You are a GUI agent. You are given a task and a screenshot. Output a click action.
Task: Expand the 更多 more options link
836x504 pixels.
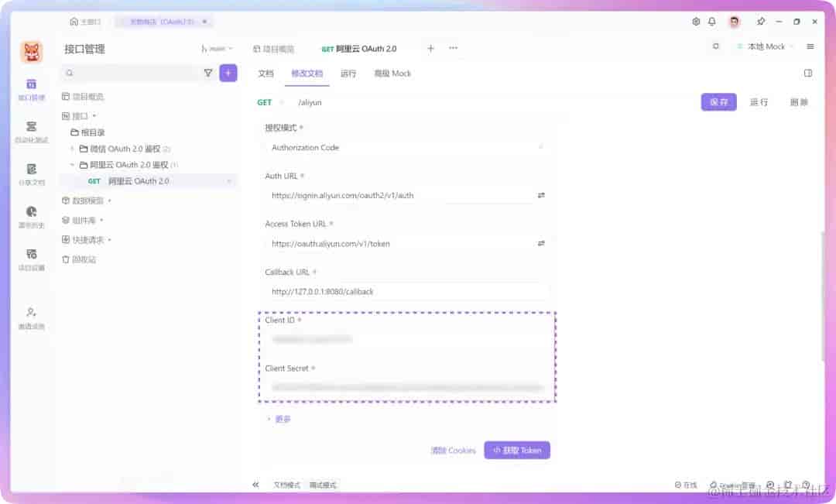(279, 419)
